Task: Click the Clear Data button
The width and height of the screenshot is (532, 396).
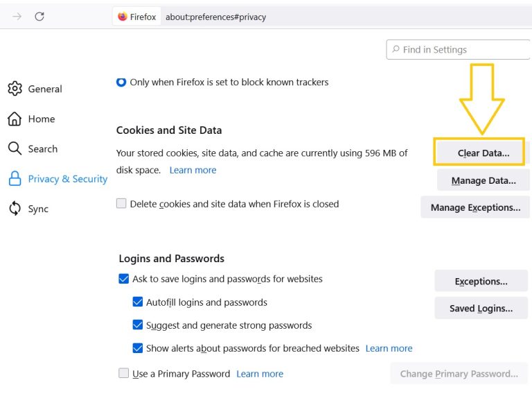Action: [x=483, y=153]
